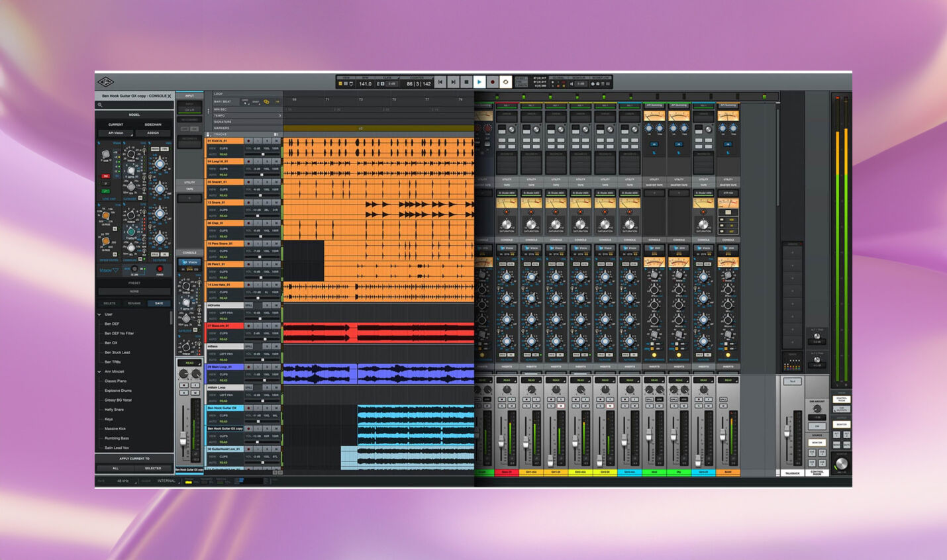Mute the Snare1_01 track
Image resolution: width=947 pixels, height=560 pixels.
[276, 181]
